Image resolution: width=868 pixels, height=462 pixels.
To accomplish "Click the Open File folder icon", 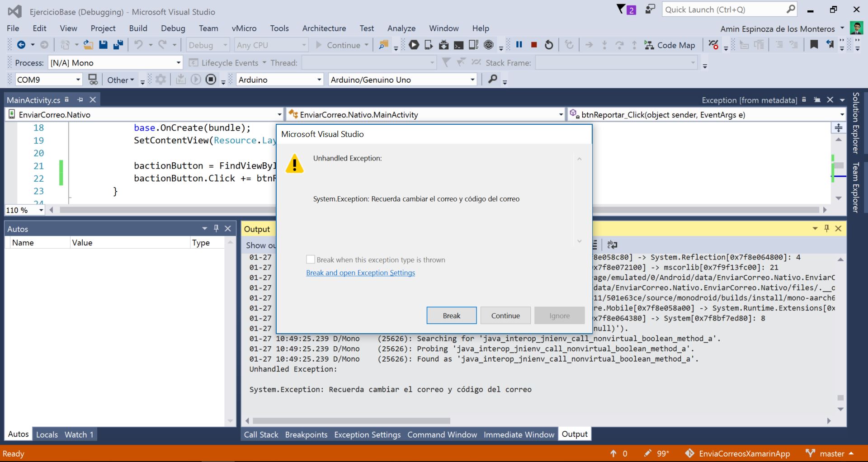I will [x=89, y=45].
